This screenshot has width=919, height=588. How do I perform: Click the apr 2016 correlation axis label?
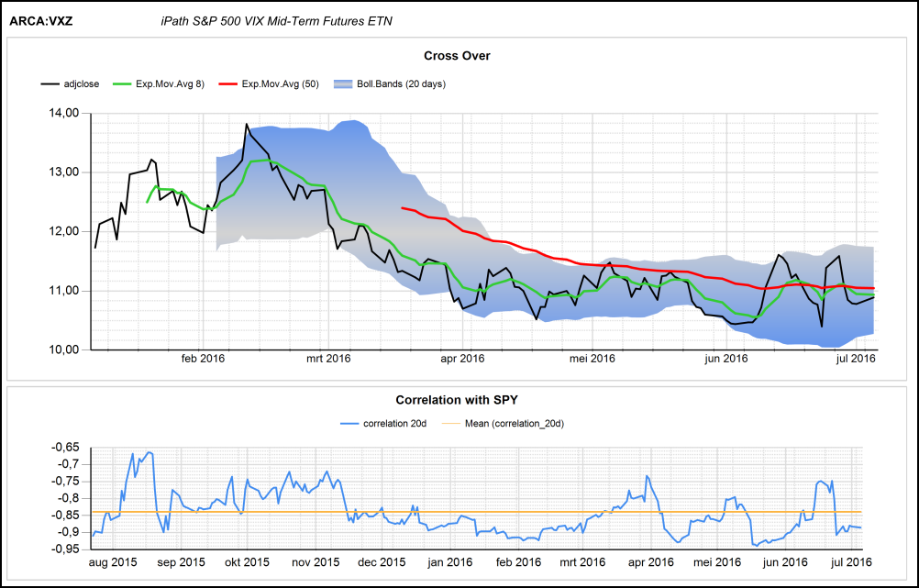tap(650, 562)
